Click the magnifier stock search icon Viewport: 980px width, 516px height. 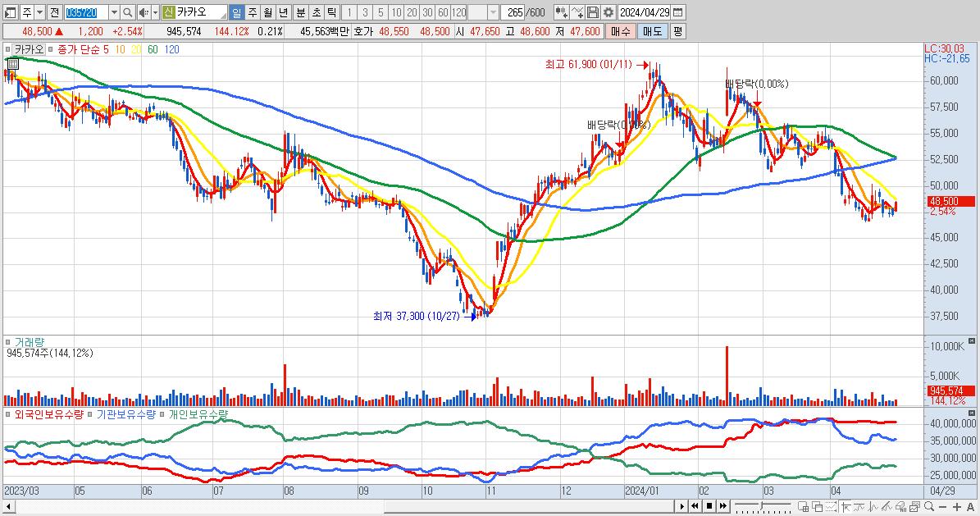[127, 12]
